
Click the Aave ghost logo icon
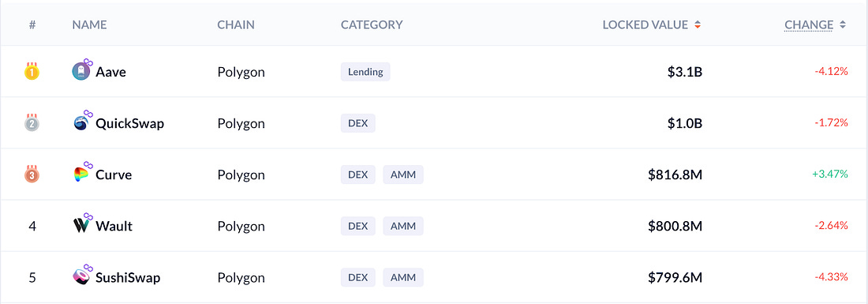click(x=80, y=71)
